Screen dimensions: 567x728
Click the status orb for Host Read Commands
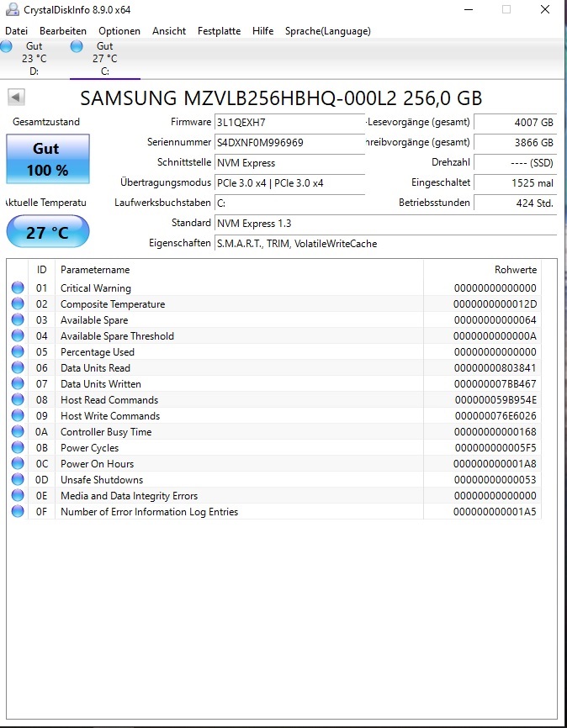pos(18,399)
